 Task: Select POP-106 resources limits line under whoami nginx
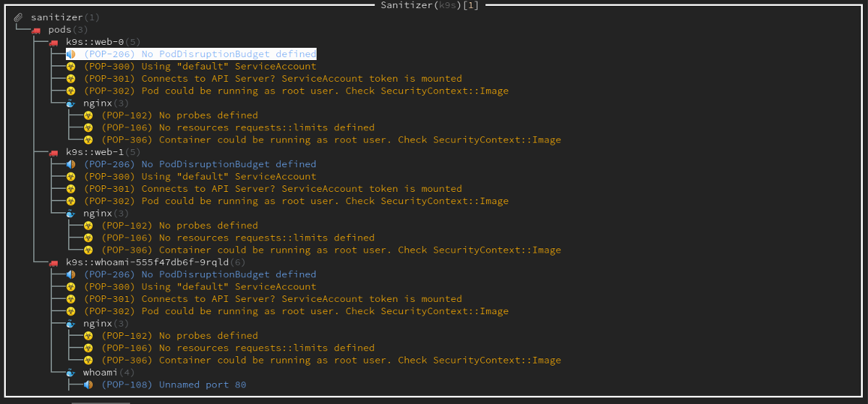coord(238,348)
